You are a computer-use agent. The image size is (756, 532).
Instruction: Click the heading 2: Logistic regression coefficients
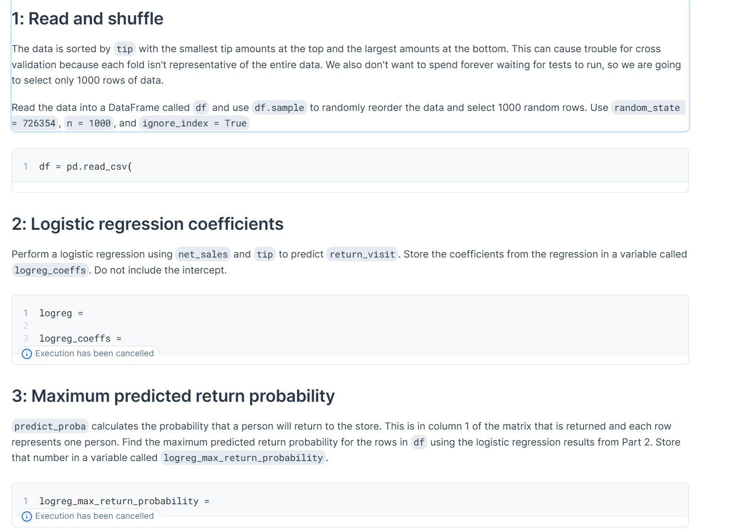point(147,224)
